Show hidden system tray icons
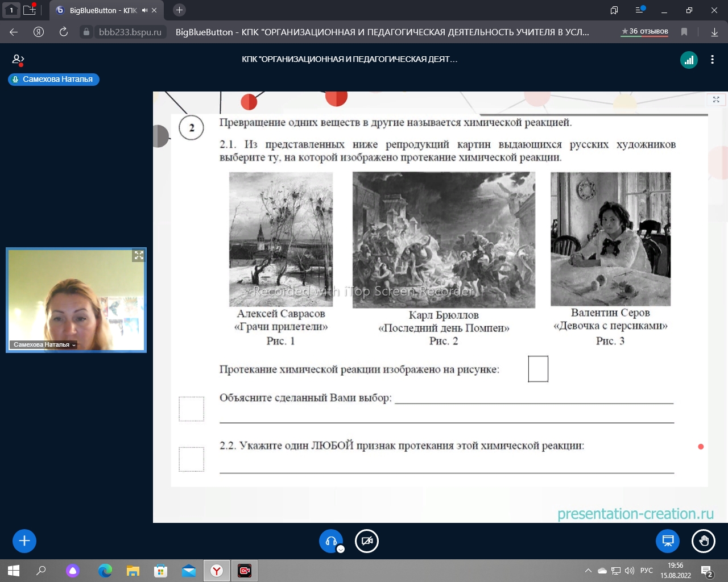Screen dimensions: 728x582 tap(588, 571)
